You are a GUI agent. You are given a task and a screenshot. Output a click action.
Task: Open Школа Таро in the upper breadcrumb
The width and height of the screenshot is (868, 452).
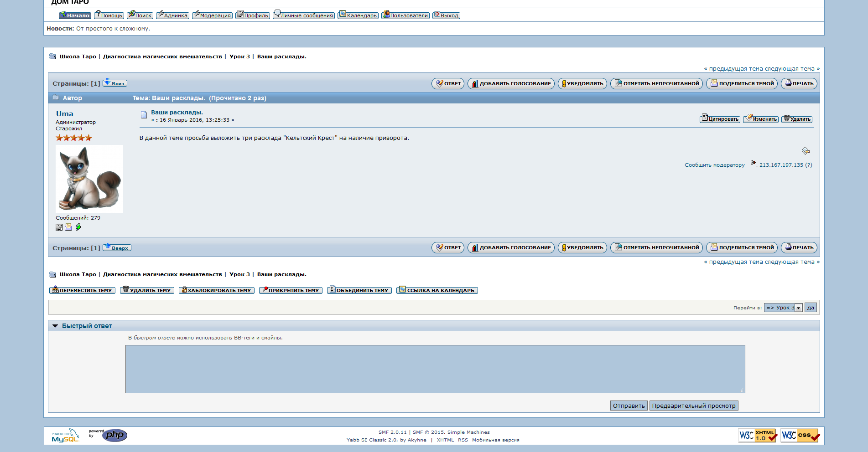[78, 56]
